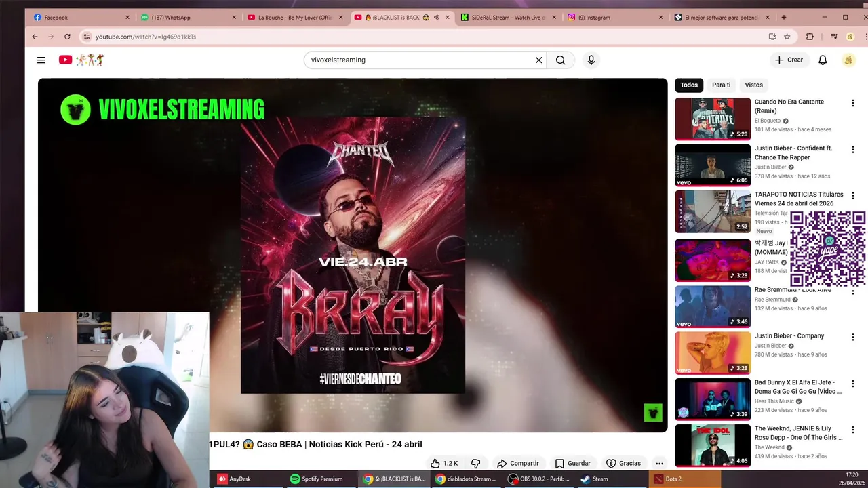Click the video title Noticias Kick Perú
Viewport: 868px width, 488px height.
click(x=315, y=444)
